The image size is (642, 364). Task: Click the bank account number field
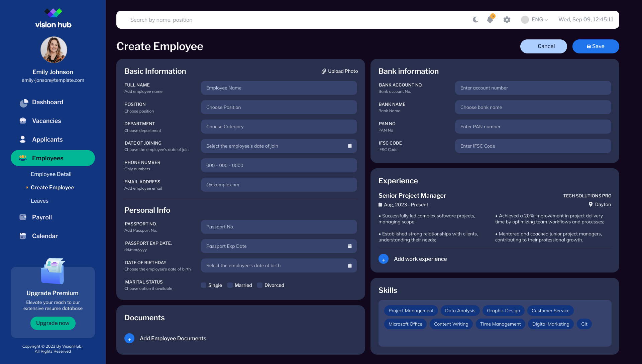tap(533, 88)
